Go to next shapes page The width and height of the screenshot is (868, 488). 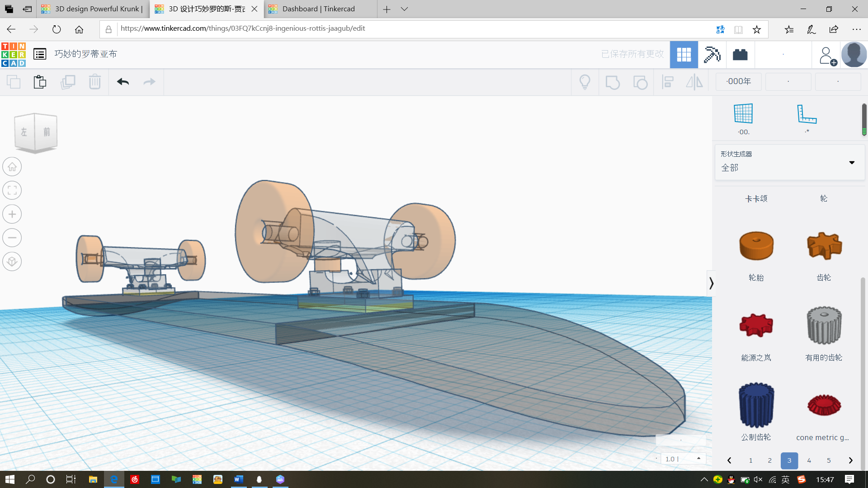pyautogui.click(x=850, y=460)
